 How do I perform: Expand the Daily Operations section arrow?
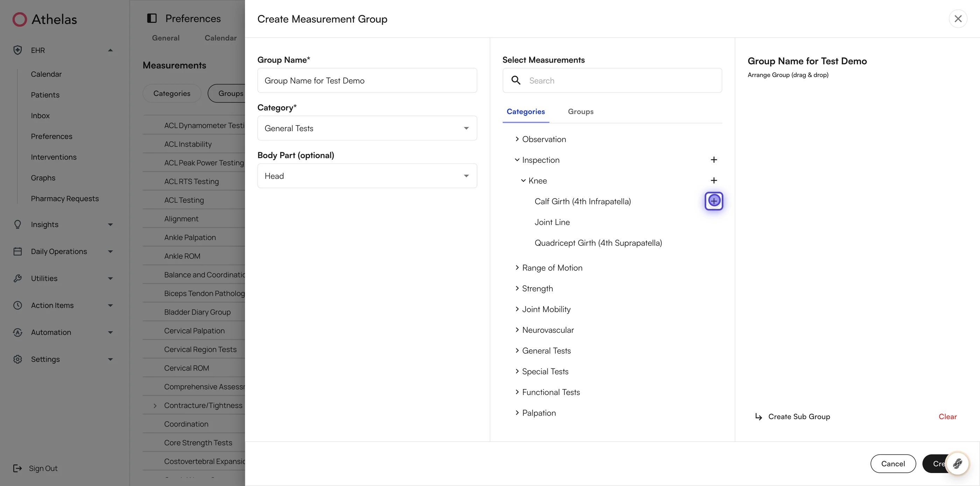(110, 251)
